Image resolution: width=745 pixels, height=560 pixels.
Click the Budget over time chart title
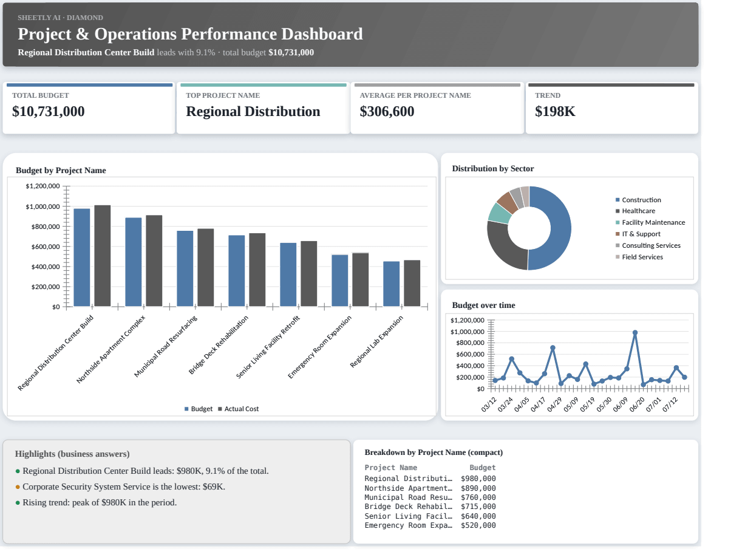[x=483, y=306]
